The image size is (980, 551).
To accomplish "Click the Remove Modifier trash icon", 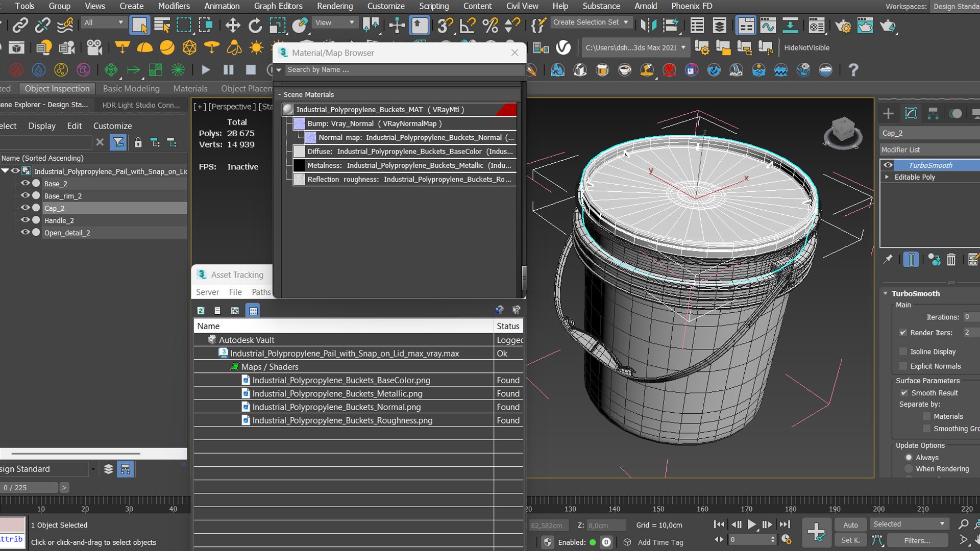I will coord(951,260).
